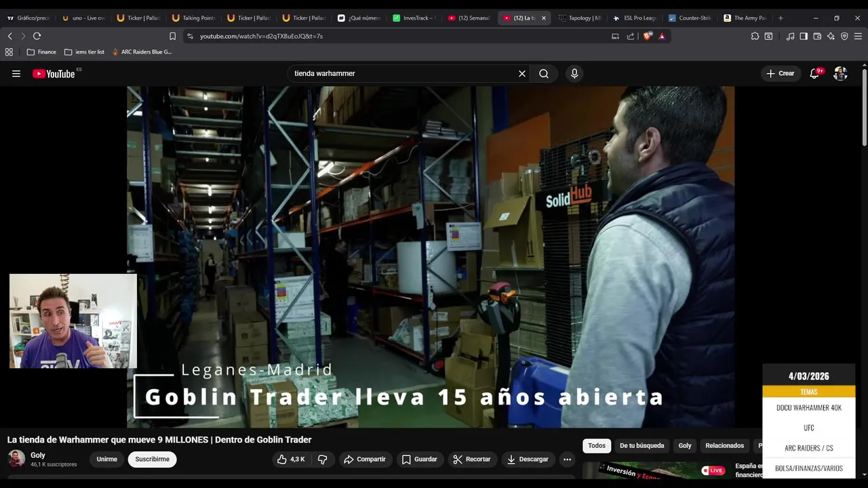Open the new tab plus button
The image size is (868, 488).
[781, 18]
